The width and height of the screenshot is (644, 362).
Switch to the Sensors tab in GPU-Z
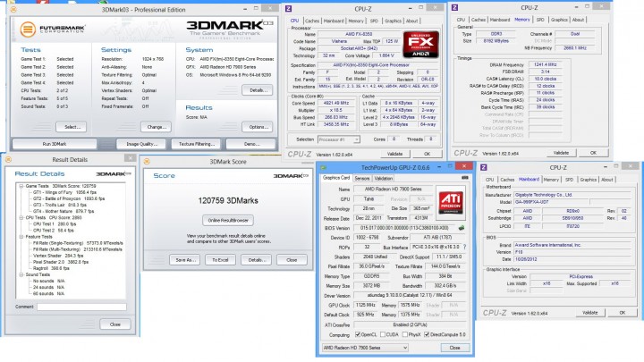click(x=362, y=179)
